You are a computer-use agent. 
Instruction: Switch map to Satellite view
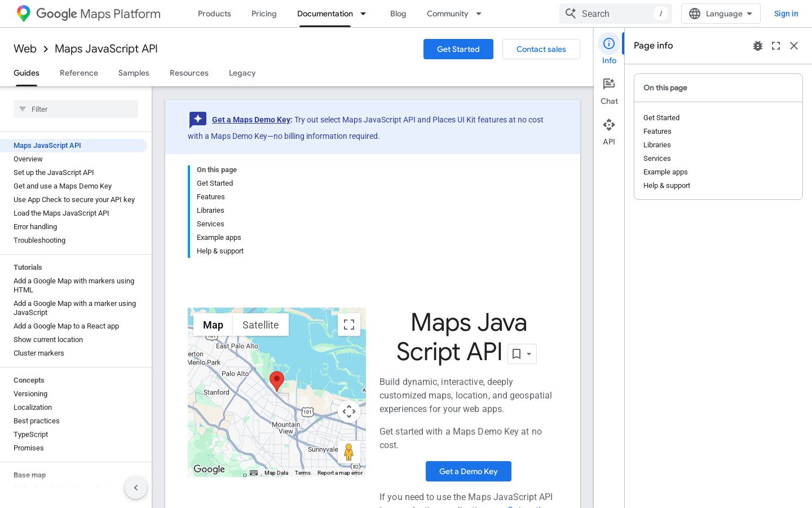point(261,325)
